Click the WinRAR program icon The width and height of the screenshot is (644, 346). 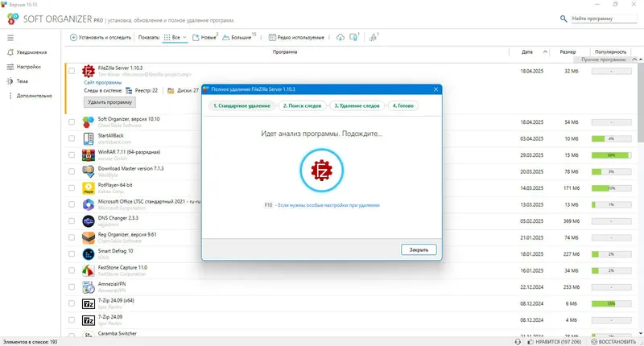pos(89,155)
